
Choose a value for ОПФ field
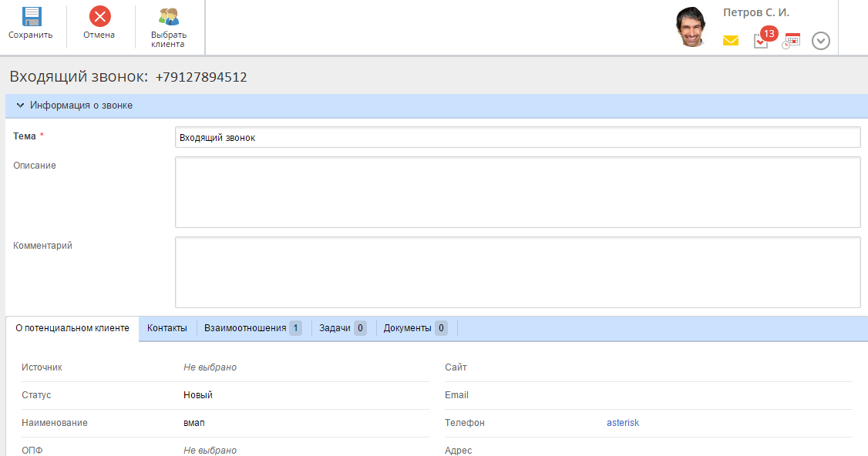210,451
